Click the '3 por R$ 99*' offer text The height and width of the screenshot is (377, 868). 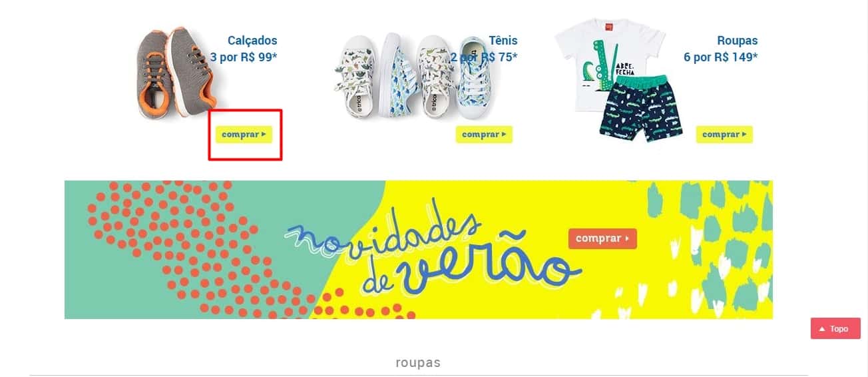[x=244, y=57]
